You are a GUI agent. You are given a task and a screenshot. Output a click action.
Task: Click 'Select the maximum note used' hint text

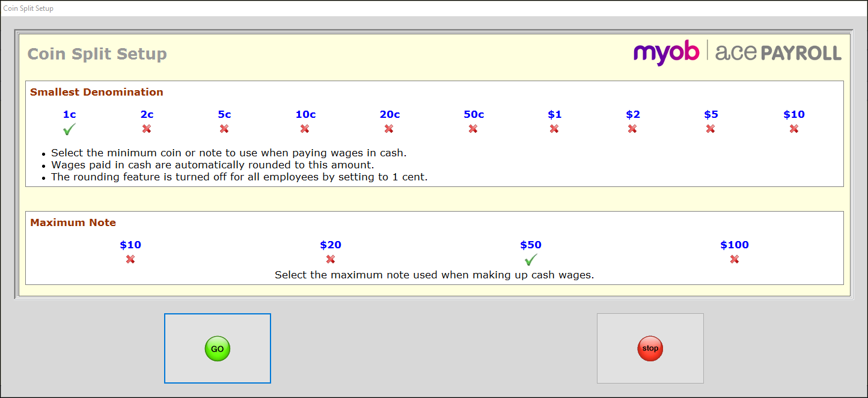[x=434, y=275]
